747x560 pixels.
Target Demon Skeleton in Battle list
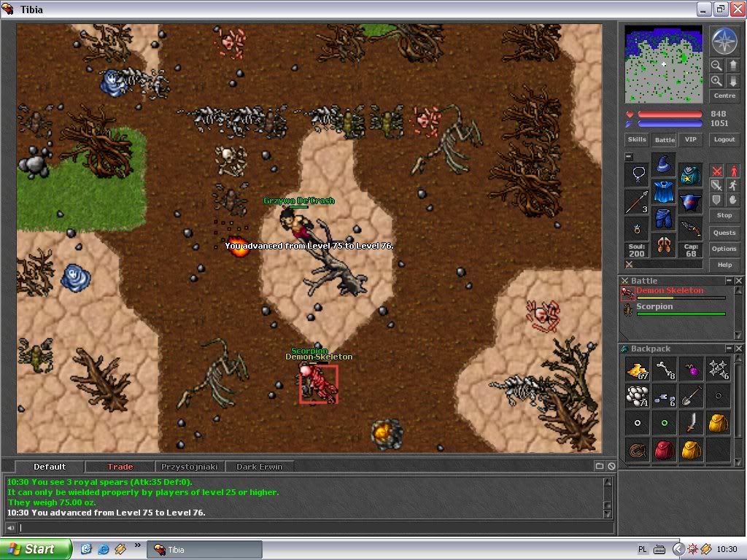pyautogui.click(x=673, y=293)
